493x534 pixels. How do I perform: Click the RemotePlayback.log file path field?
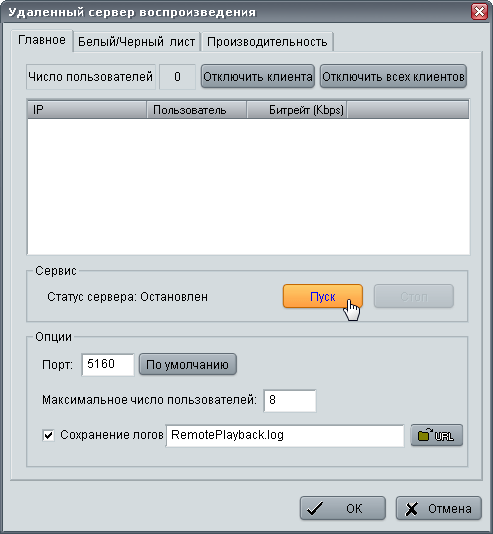[x=285, y=435]
